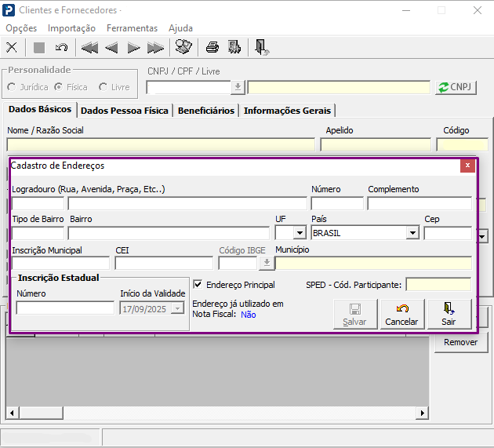The width and height of the screenshot is (494, 448).
Task: Go to the first record
Action: coord(89,47)
